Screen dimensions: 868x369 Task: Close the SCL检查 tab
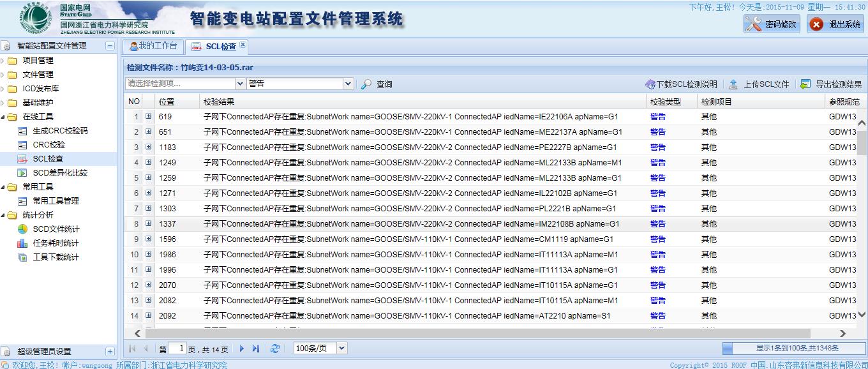[243, 45]
